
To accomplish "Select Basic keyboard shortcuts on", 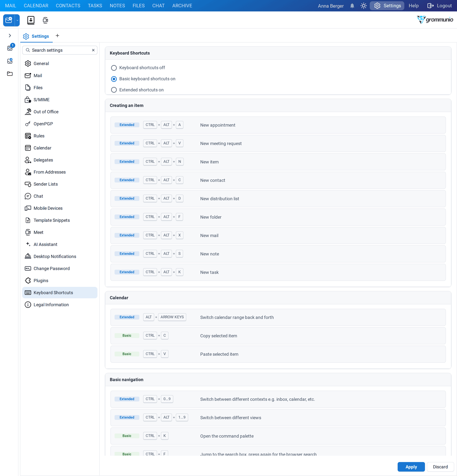I will [114, 79].
